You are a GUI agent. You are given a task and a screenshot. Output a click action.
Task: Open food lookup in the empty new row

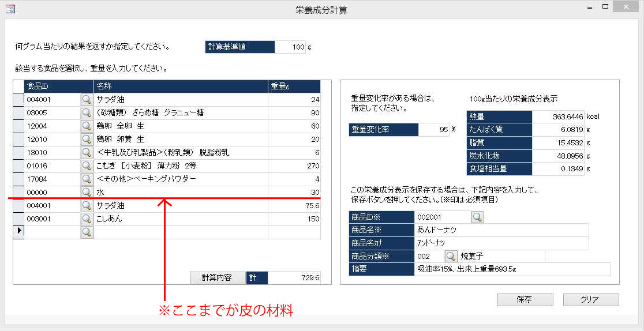point(87,232)
